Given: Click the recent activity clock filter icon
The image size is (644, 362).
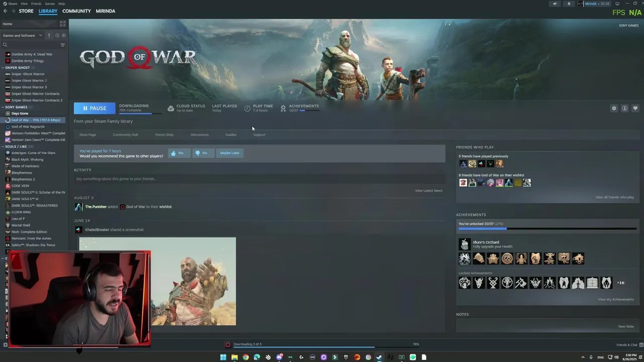Looking at the screenshot, I should tap(57, 35).
